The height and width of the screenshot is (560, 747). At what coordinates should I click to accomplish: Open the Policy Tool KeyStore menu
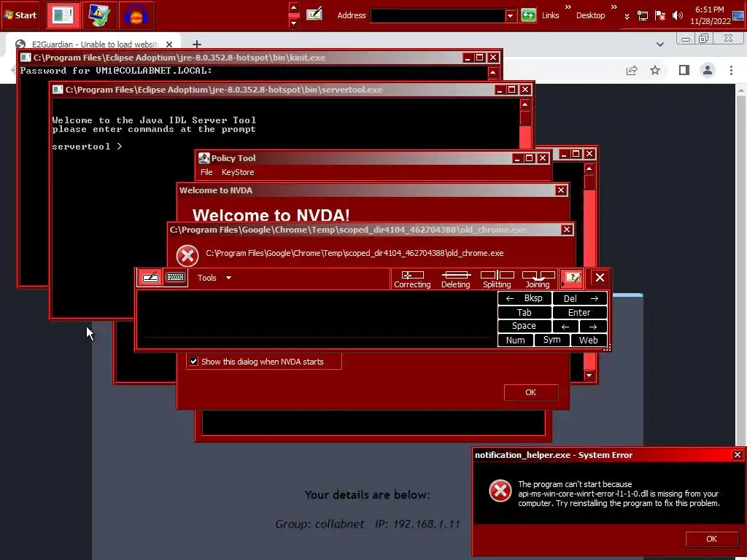[x=238, y=172]
